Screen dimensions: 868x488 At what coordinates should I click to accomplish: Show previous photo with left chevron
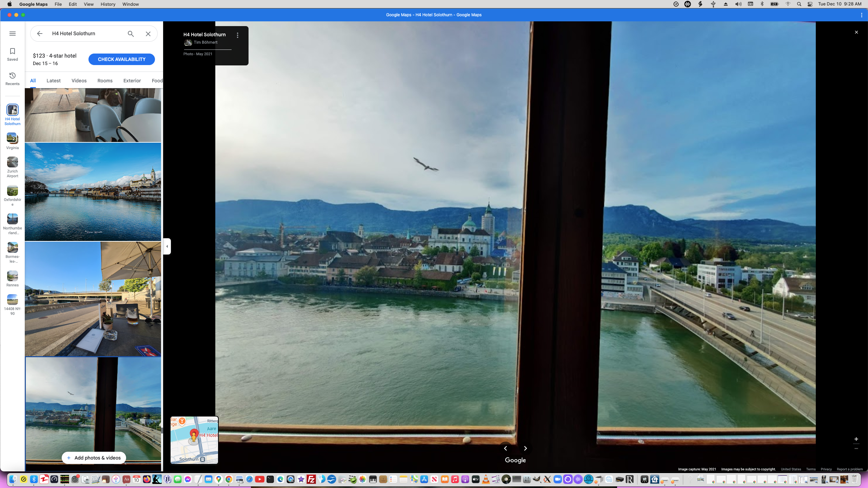tap(506, 448)
